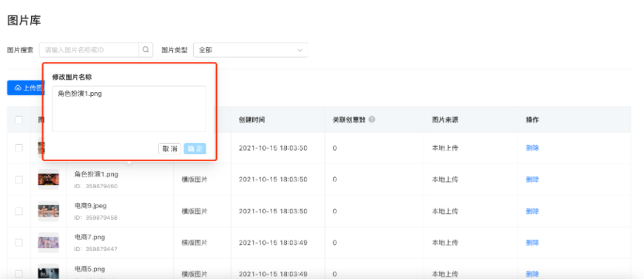Click the 图片库 page title
This screenshot has width=644, height=279.
click(24, 20)
